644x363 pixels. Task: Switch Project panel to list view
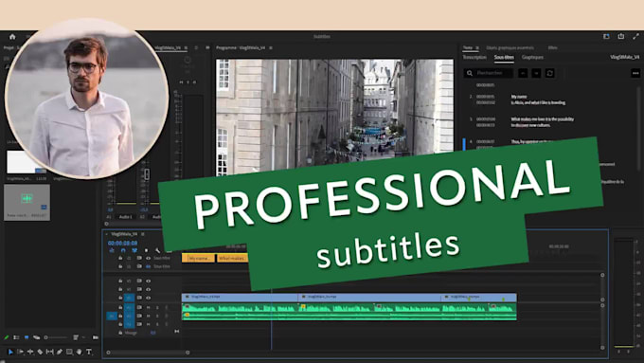coord(16,337)
